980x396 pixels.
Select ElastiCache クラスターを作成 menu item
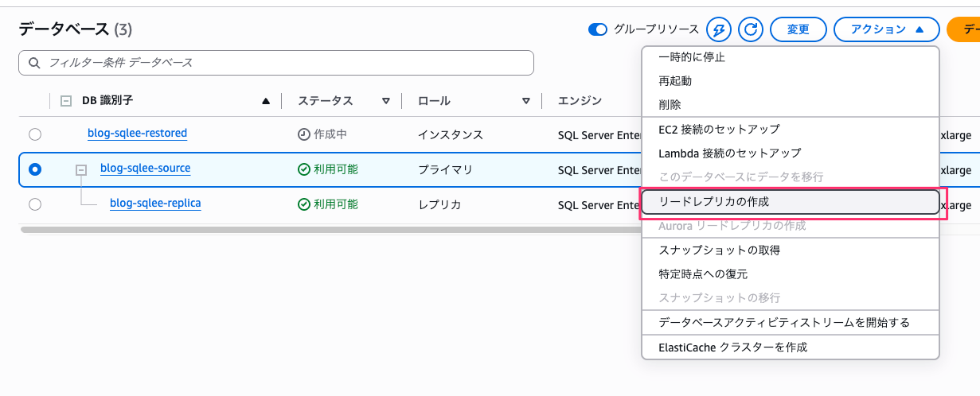(791, 347)
